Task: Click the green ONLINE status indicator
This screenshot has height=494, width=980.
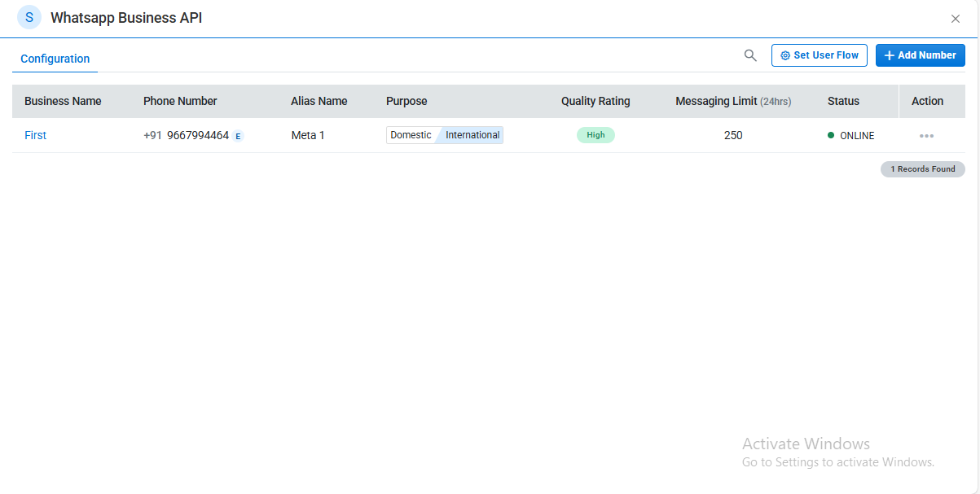Action: pos(850,136)
